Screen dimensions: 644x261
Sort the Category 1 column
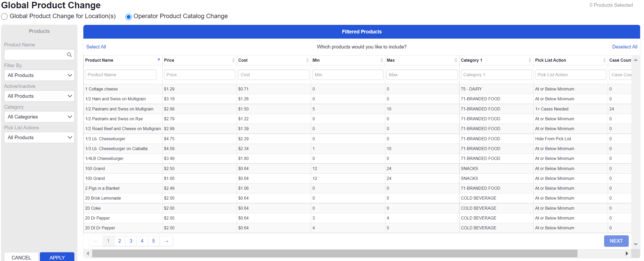530,60
